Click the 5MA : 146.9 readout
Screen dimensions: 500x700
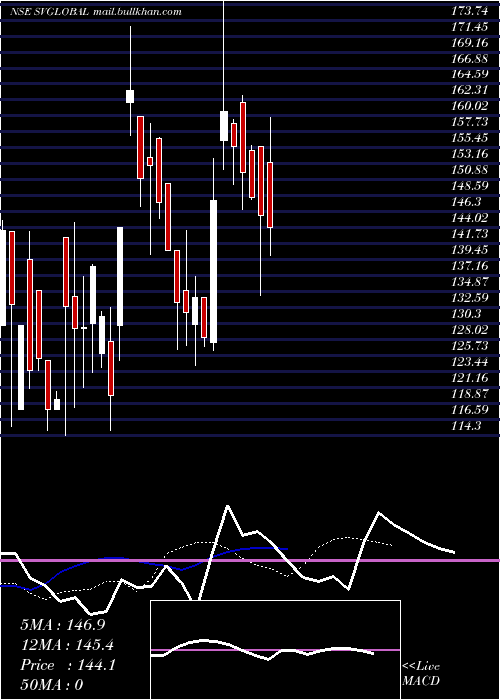point(62,625)
